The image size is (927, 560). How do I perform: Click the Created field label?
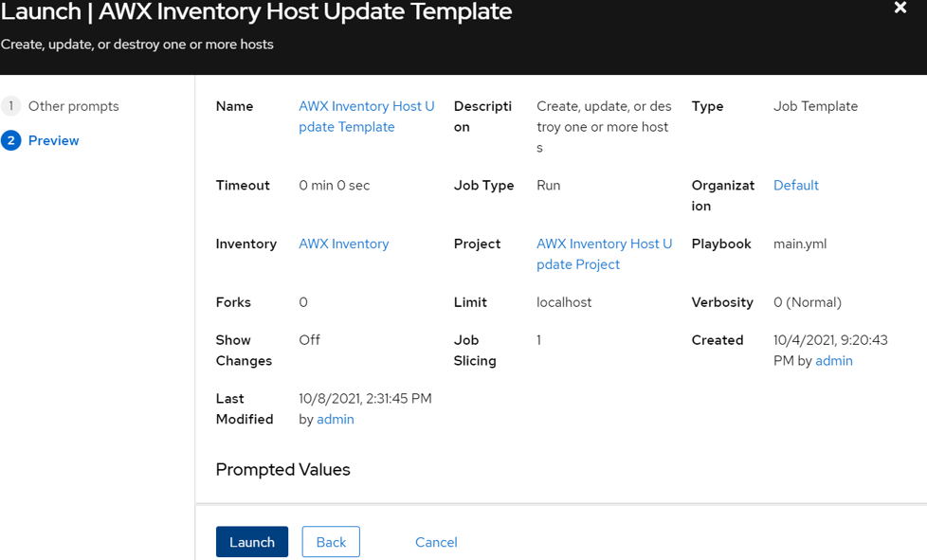point(718,340)
